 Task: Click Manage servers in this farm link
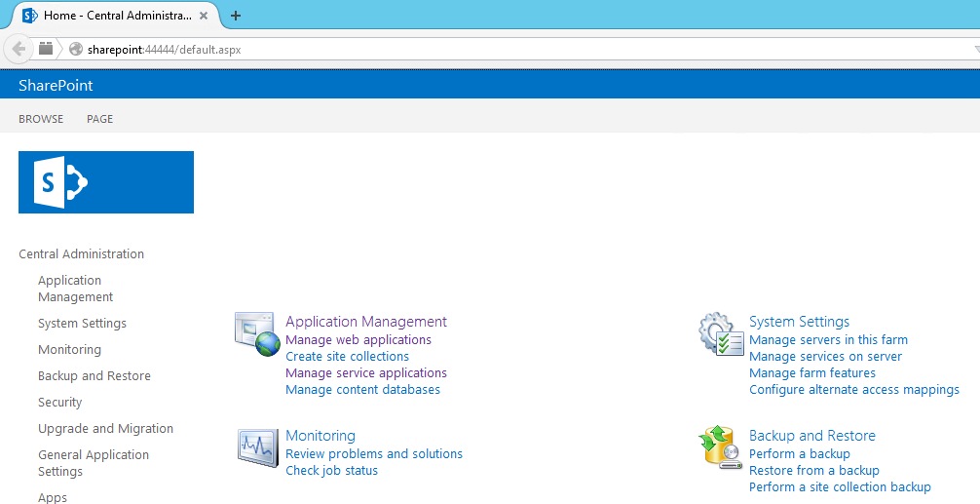coord(829,339)
